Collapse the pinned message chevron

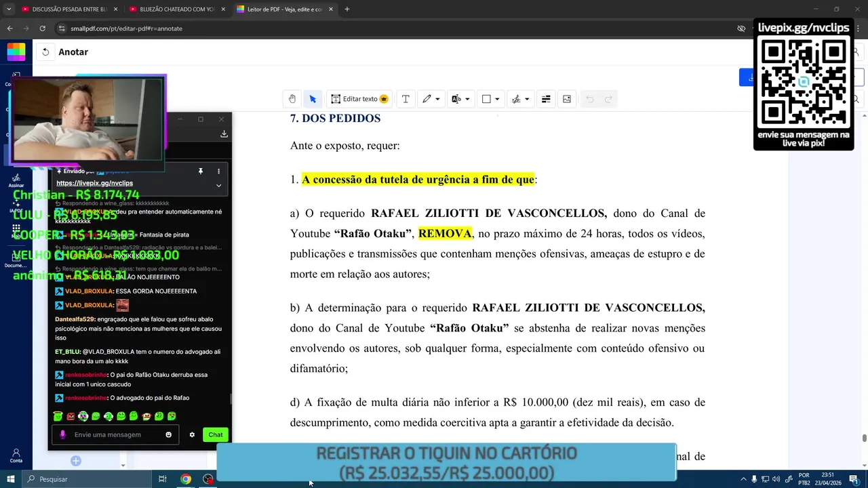point(218,185)
